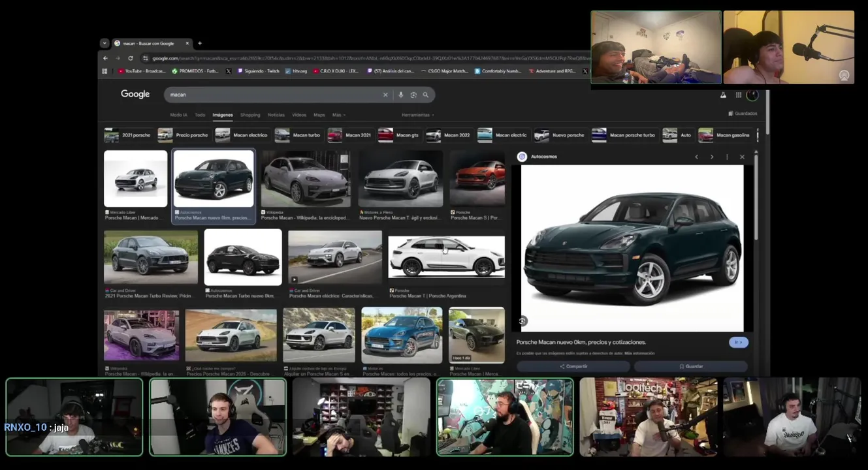Switch to the Maps tab

319,115
